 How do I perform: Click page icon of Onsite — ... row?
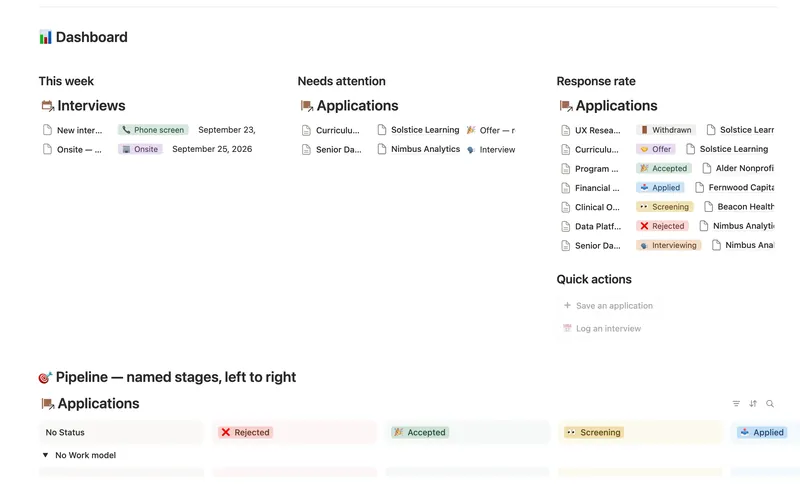47,149
